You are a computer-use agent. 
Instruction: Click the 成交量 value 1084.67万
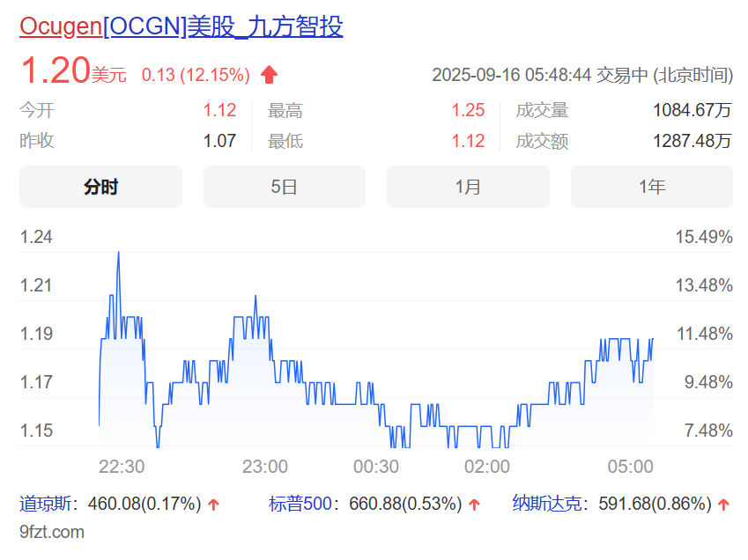(x=692, y=111)
